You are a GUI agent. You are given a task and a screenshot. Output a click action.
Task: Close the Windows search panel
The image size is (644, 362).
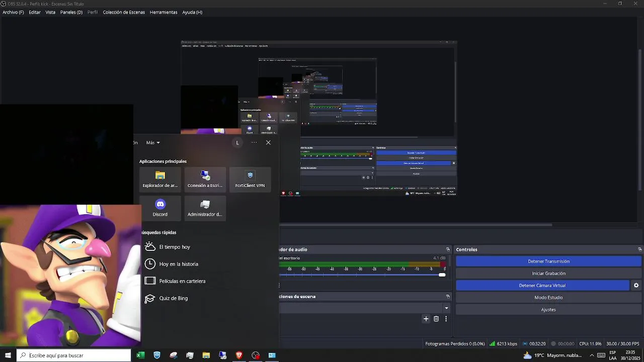tap(268, 143)
